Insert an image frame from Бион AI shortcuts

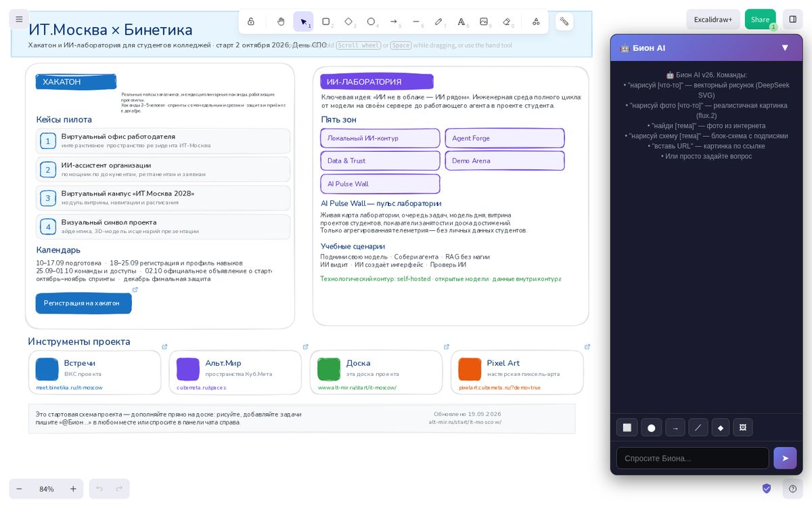(x=742, y=427)
